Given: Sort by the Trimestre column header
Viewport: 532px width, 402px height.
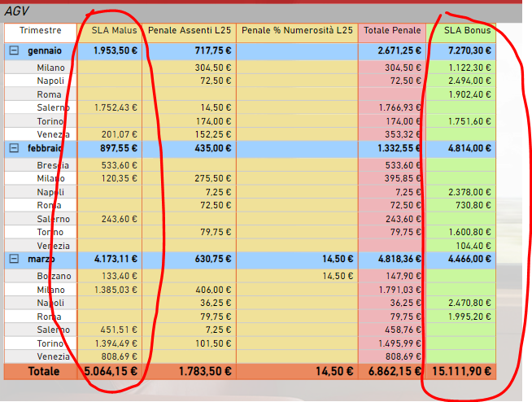Looking at the screenshot, I should click(41, 30).
